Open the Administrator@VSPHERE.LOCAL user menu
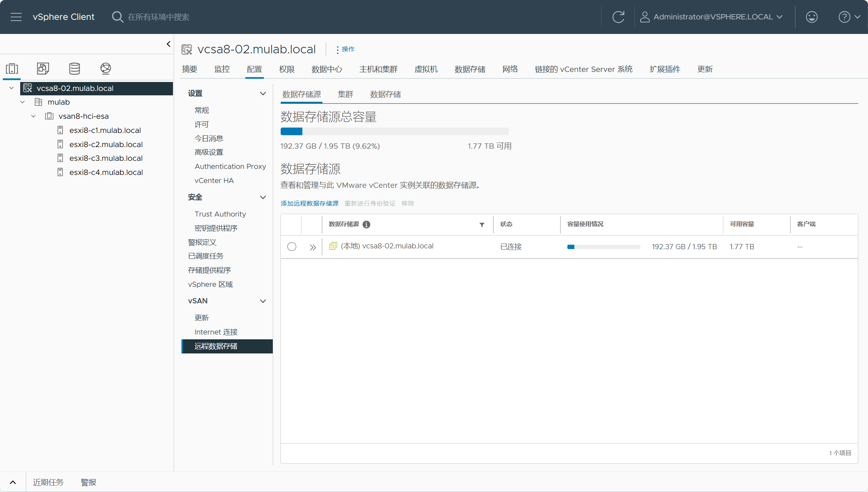Viewport: 868px width, 492px height. pos(711,17)
